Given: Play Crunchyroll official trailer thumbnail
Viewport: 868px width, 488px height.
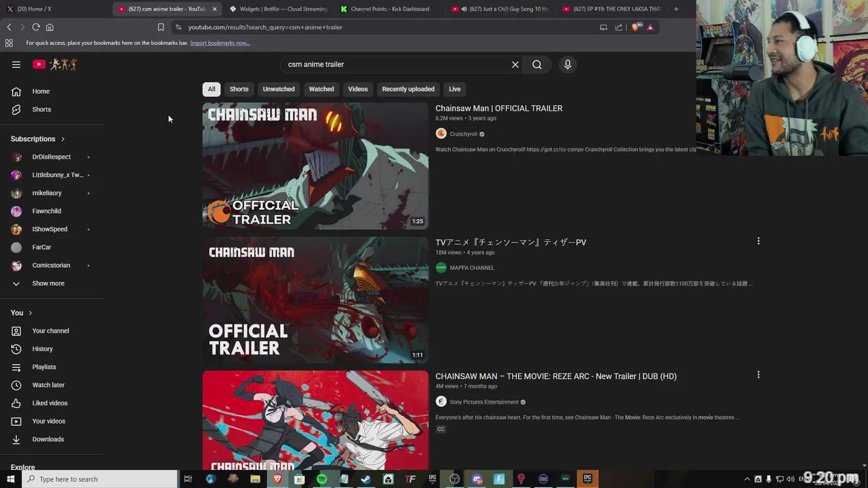Looking at the screenshot, I should (315, 166).
